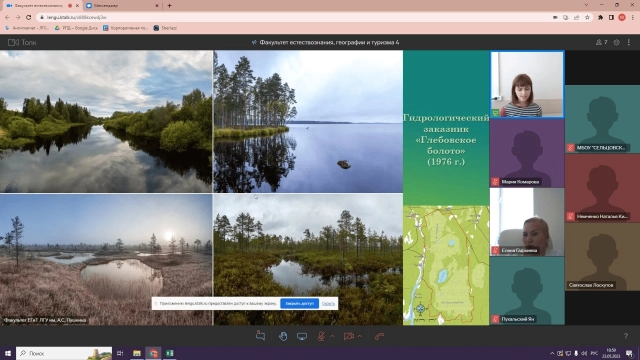Open the conference three-dot menu
Viewport: 640px width, 360px height.
click(629, 42)
